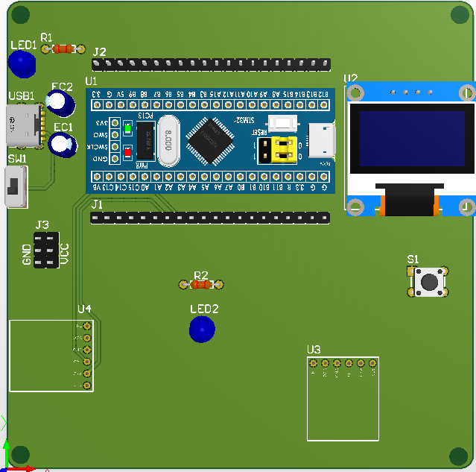Click the R2 resistor above LED2

(201, 285)
